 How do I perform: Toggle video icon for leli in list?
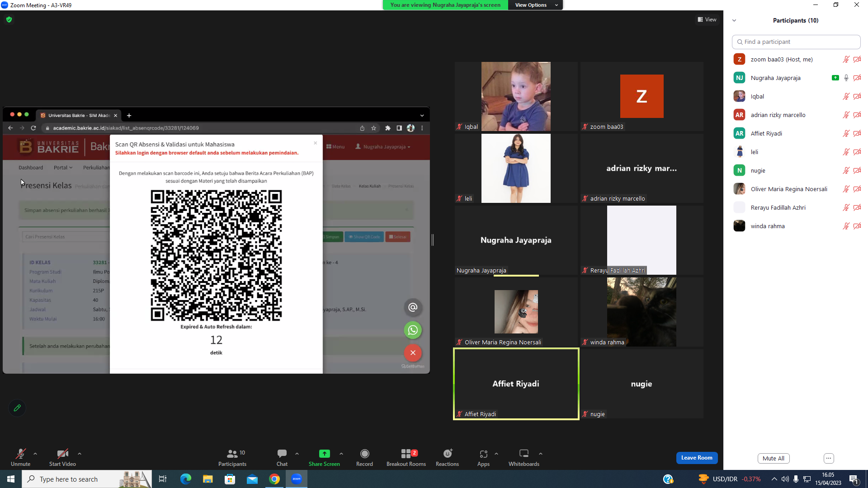coord(857,152)
